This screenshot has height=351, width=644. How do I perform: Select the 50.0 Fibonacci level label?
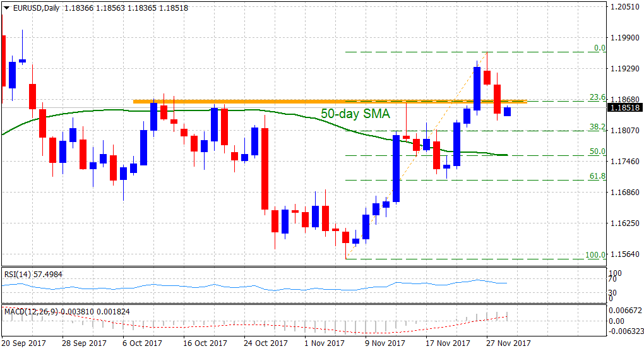(x=597, y=152)
